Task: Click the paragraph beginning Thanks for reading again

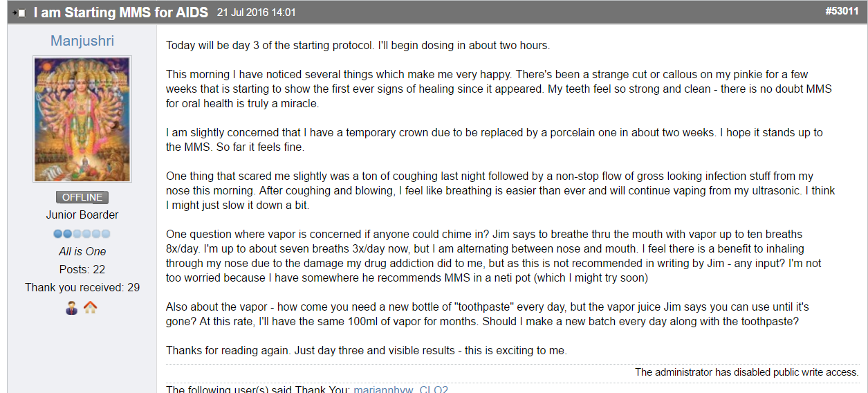Action: [367, 350]
